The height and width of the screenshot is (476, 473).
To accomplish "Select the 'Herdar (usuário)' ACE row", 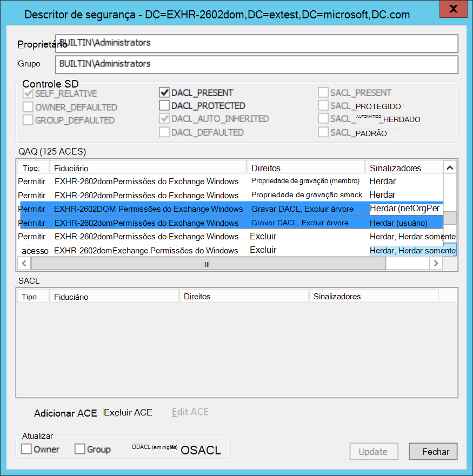I will (230, 223).
